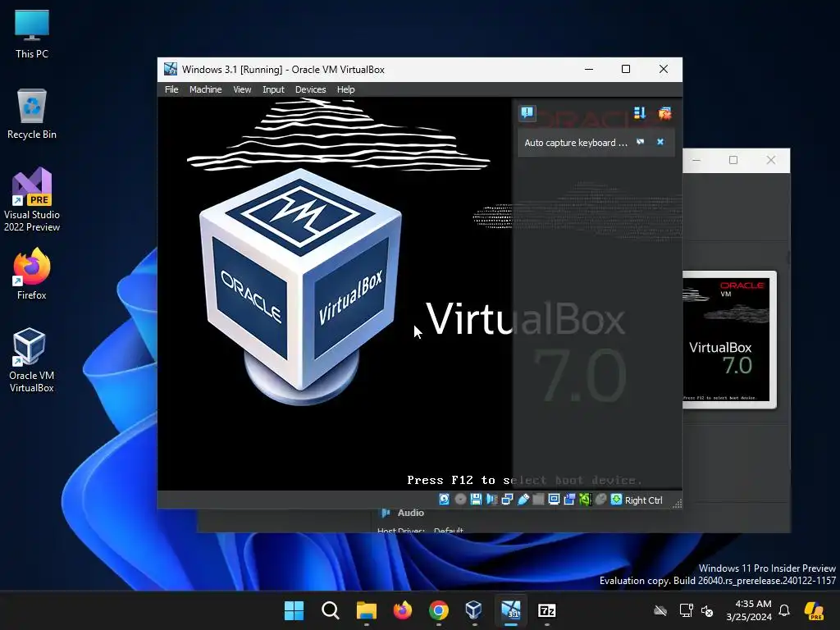The image size is (840, 630).
Task: Click the Windows 3.1 window title icon
Action: click(171, 69)
